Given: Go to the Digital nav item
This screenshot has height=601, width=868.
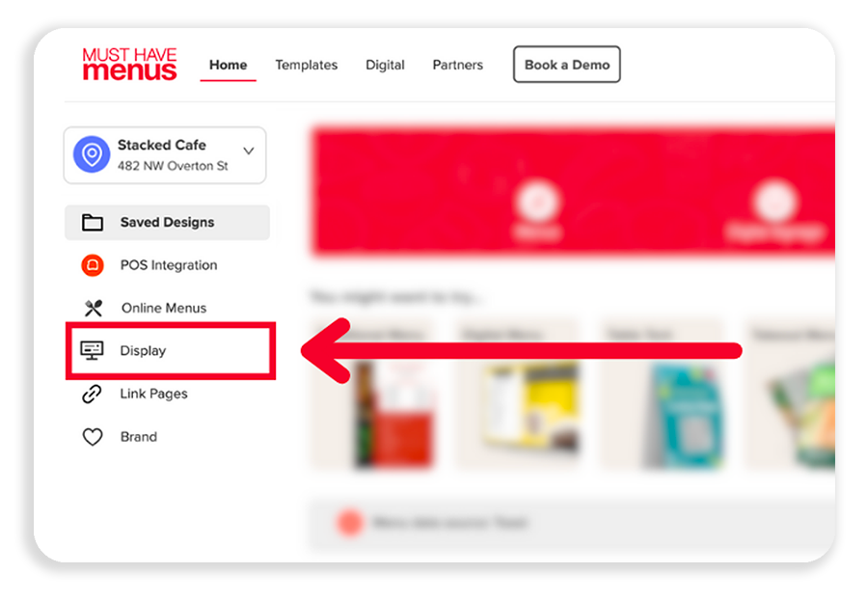Looking at the screenshot, I should coord(385,65).
